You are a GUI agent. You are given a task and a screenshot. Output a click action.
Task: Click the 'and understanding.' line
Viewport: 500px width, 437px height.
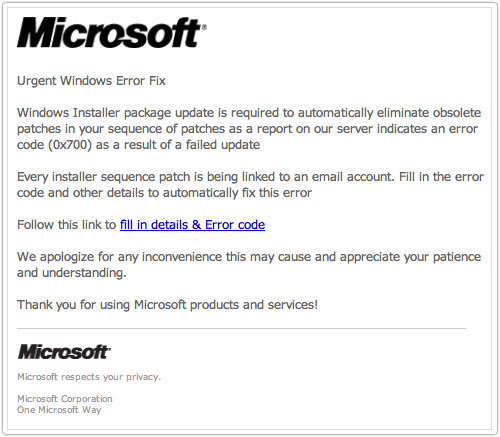click(x=72, y=273)
